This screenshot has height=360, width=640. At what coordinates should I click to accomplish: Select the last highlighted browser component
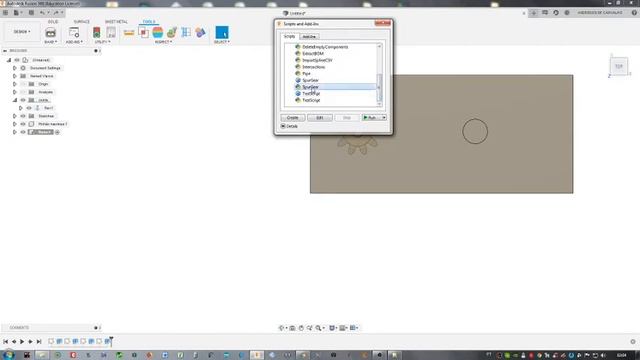pos(41,132)
